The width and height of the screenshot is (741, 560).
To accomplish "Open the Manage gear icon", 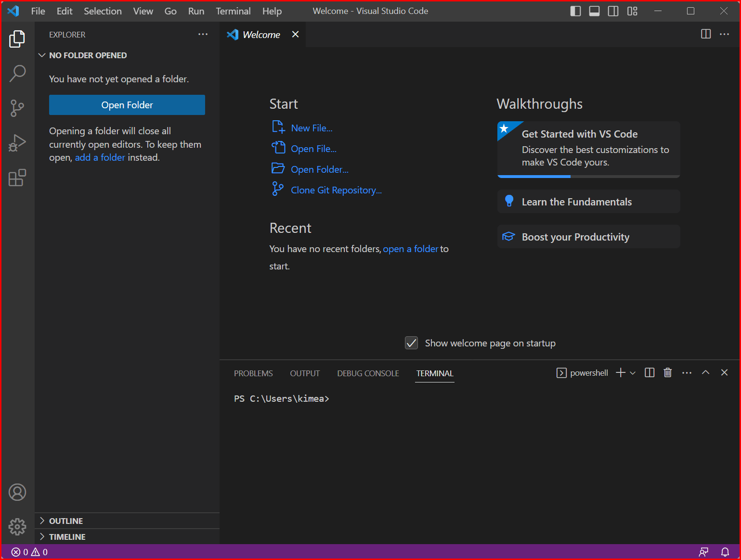I will pyautogui.click(x=17, y=527).
